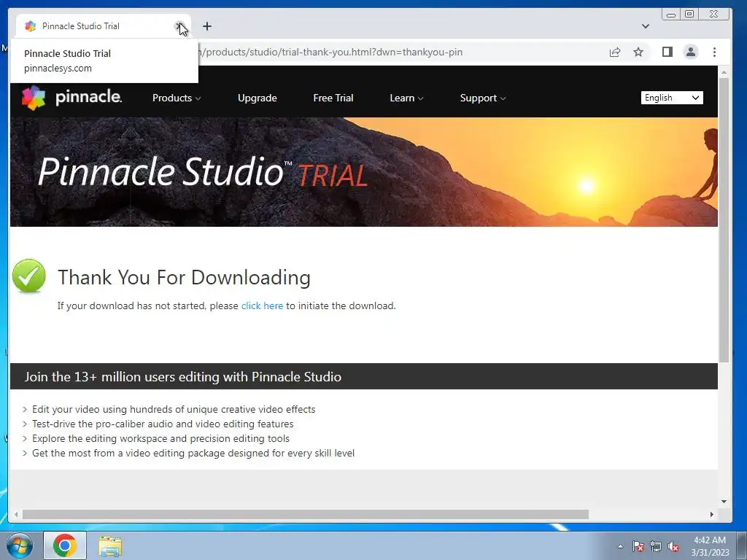Show hidden system tray icons

point(620,546)
